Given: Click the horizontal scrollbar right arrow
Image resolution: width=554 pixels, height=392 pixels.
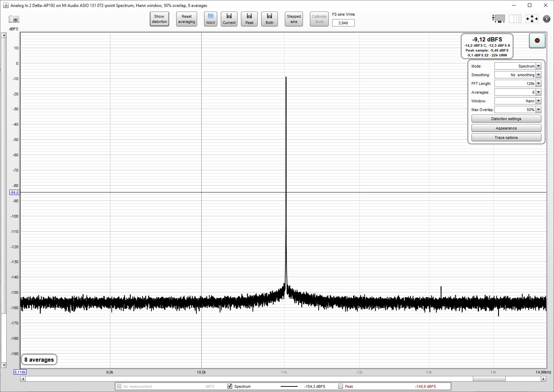Looking at the screenshot, I should (x=544, y=379).
